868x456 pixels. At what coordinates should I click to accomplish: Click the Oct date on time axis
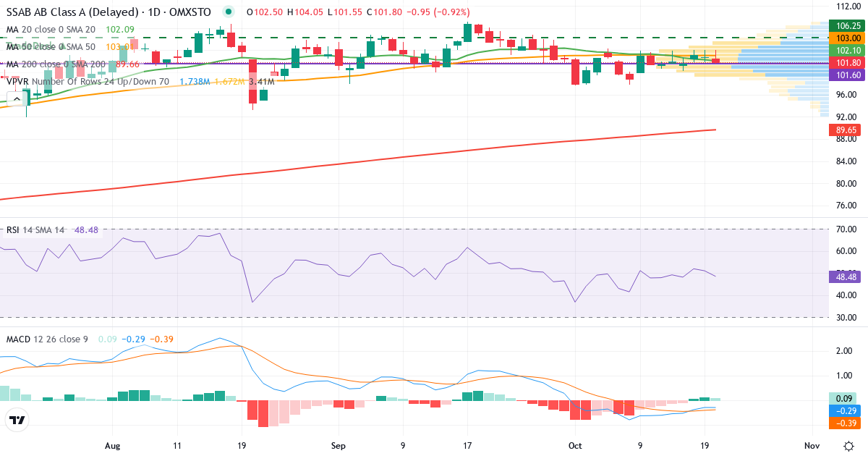[x=575, y=445]
